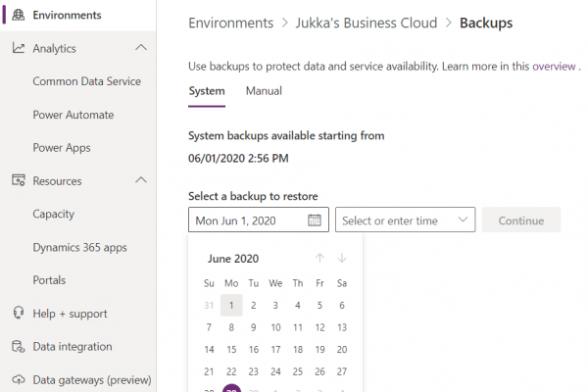The height and width of the screenshot is (392, 588).
Task: Open Capacity under Resources
Action: click(53, 215)
